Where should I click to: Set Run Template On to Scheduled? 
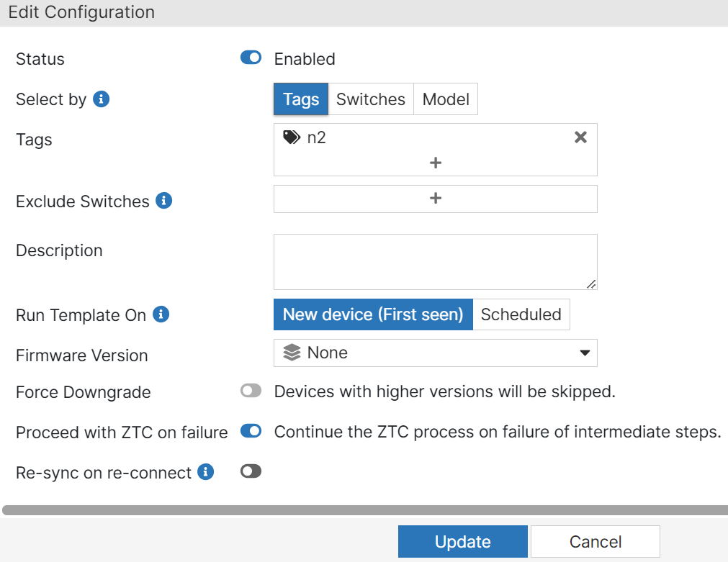coord(521,314)
